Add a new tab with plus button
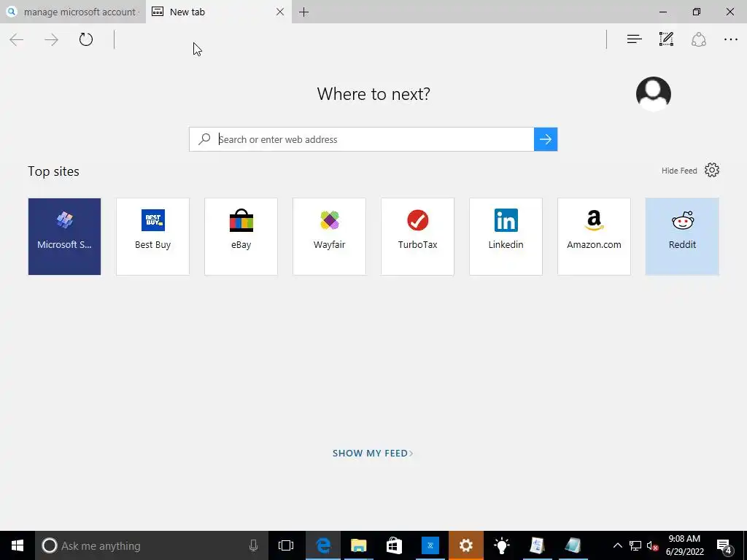 coord(304,12)
